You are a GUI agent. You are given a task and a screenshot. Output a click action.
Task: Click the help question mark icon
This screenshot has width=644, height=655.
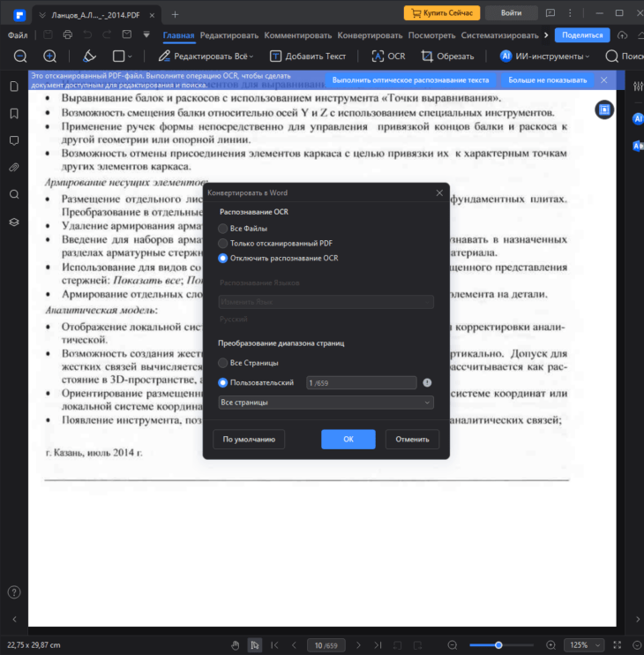pos(14,592)
